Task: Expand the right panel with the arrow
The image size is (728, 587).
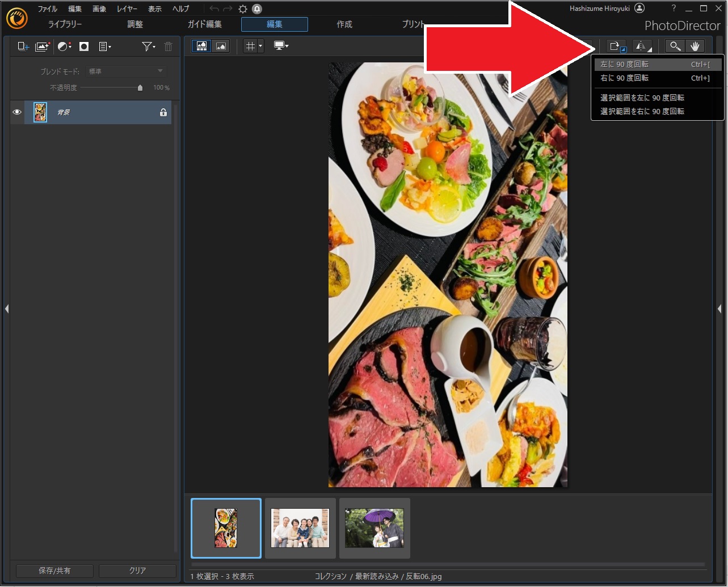Action: pos(719,309)
